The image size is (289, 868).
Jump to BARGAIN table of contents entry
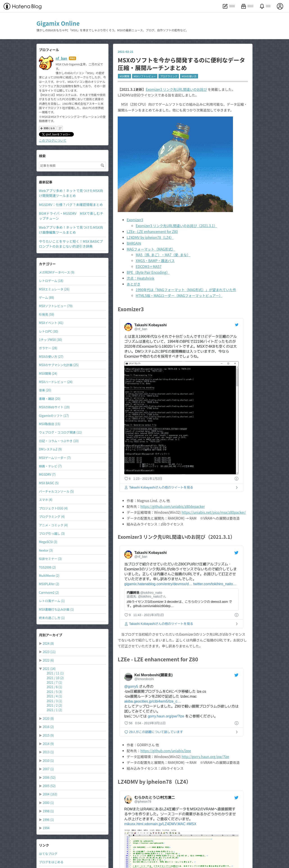click(134, 243)
